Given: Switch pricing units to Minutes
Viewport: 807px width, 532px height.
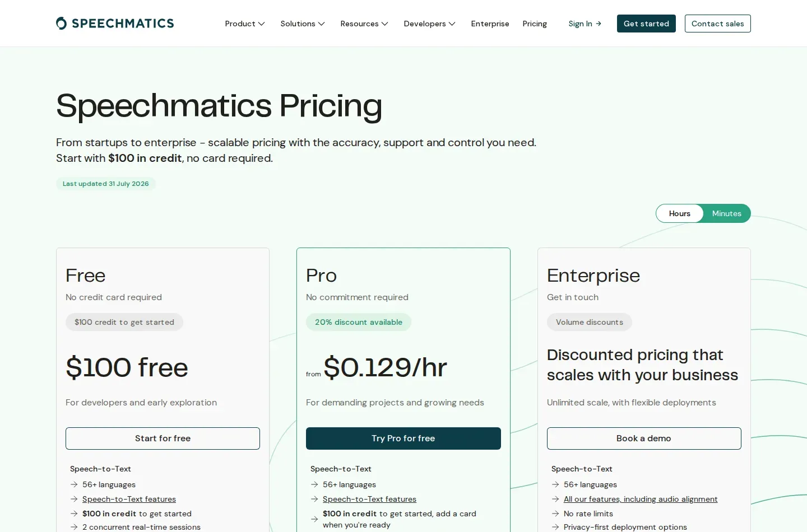Looking at the screenshot, I should [726, 213].
